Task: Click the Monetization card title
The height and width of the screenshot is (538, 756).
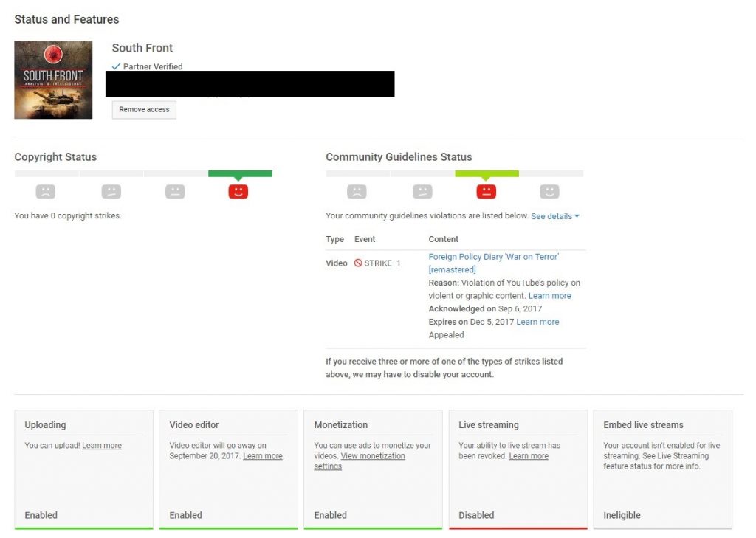Action: click(341, 424)
